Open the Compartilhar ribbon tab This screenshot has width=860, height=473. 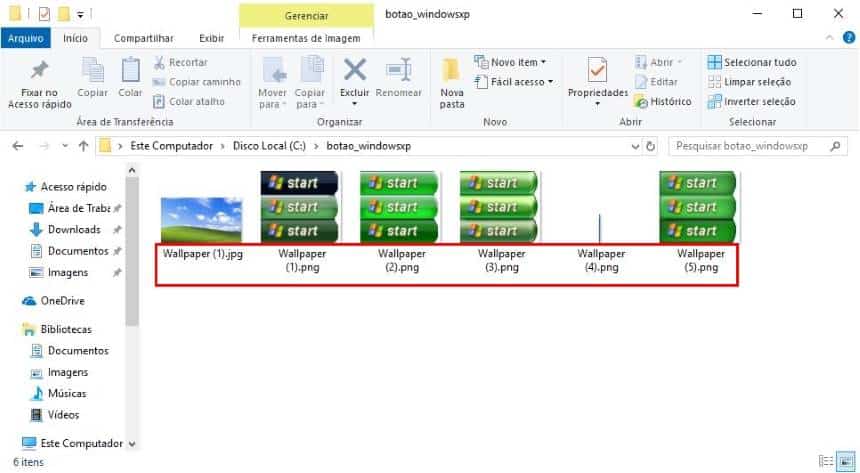(x=145, y=38)
